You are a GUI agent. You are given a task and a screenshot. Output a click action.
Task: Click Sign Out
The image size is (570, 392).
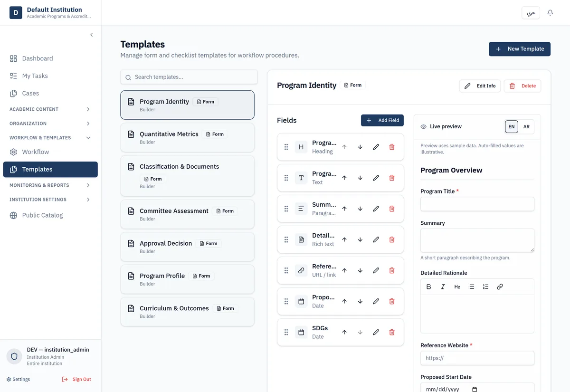[76, 379]
